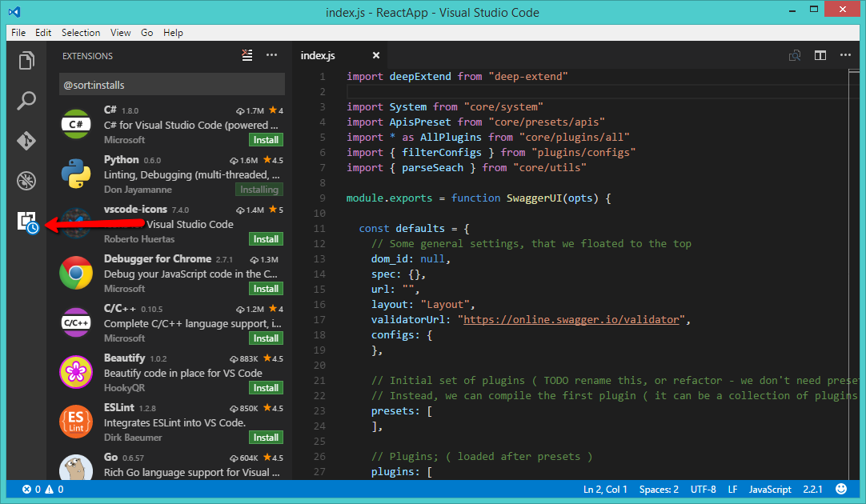Click HookyQR publisher name
Viewport: 866px width, 504px height.
(x=124, y=388)
